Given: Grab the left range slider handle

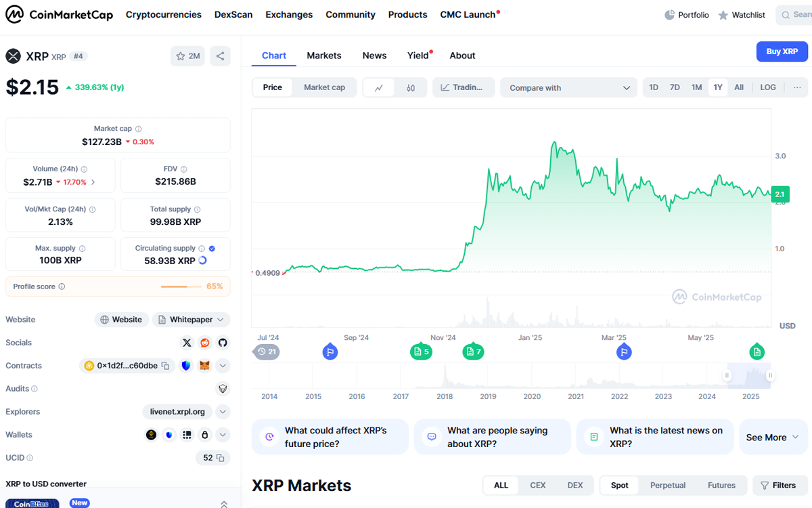Looking at the screenshot, I should [728, 375].
